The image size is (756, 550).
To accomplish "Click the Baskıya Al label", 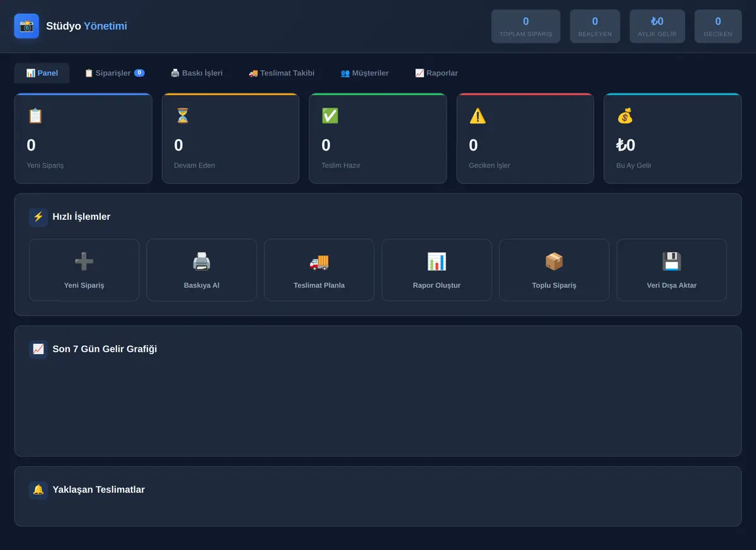I will click(x=202, y=285).
